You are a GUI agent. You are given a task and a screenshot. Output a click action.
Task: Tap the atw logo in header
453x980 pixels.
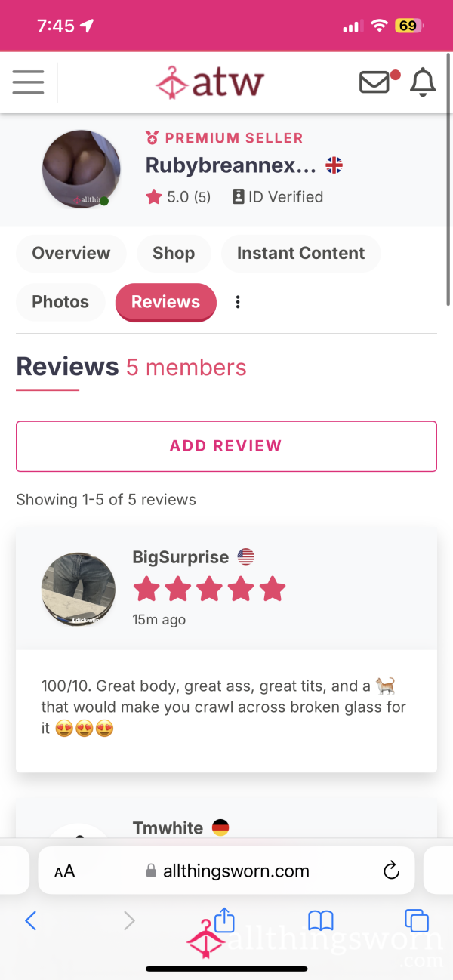210,82
